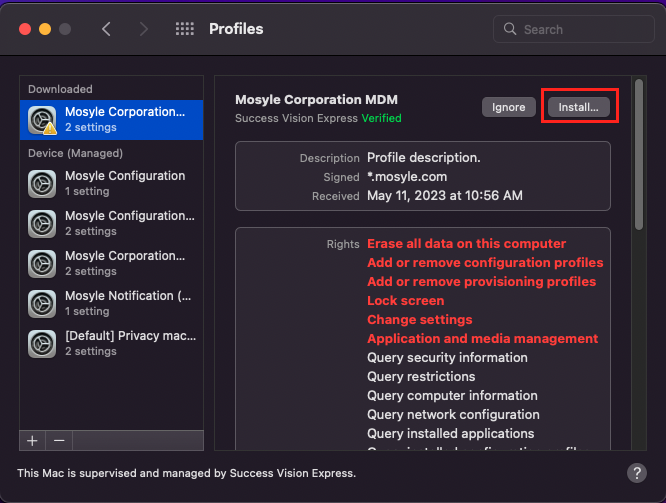Viewport: 666px width, 503px height.
Task: Click received date 'May 11, 2023 at 10:56 AM'
Action: tap(445, 196)
